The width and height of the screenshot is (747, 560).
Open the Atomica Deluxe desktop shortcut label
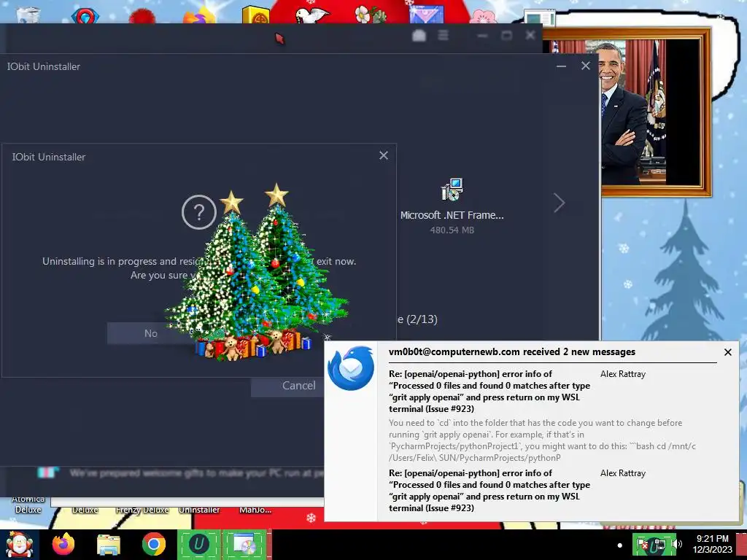[28, 505]
